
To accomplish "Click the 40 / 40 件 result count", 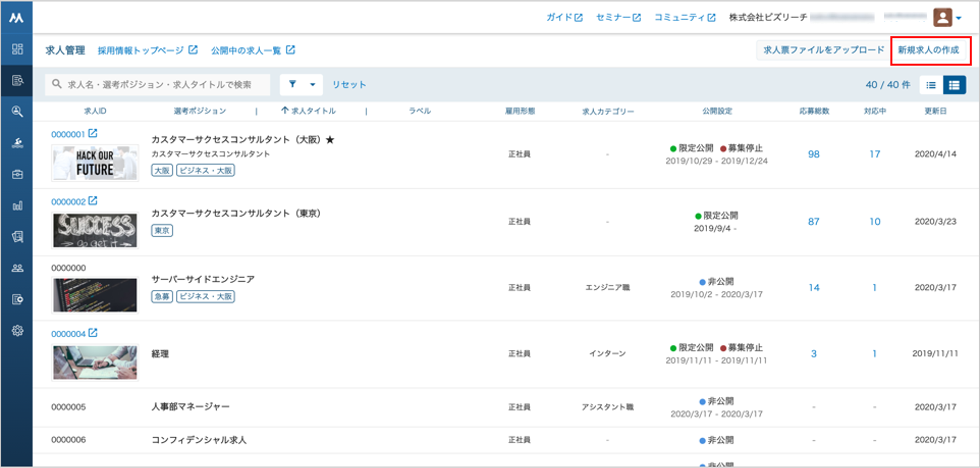I will point(888,85).
